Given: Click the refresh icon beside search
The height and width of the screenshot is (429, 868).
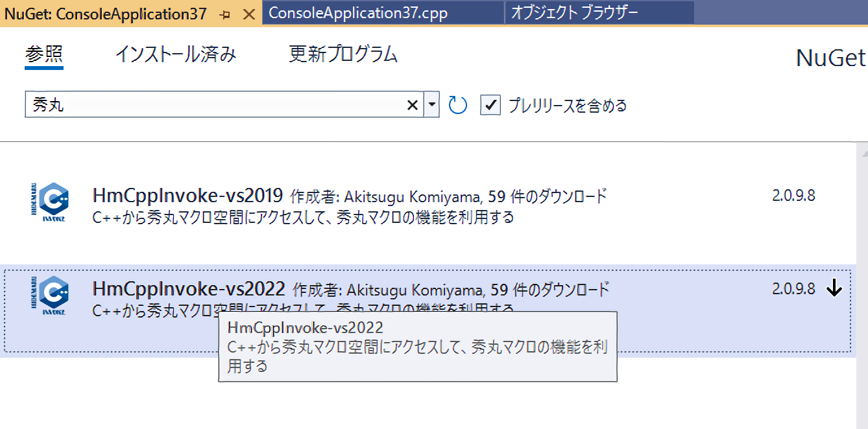Looking at the screenshot, I should pyautogui.click(x=458, y=105).
